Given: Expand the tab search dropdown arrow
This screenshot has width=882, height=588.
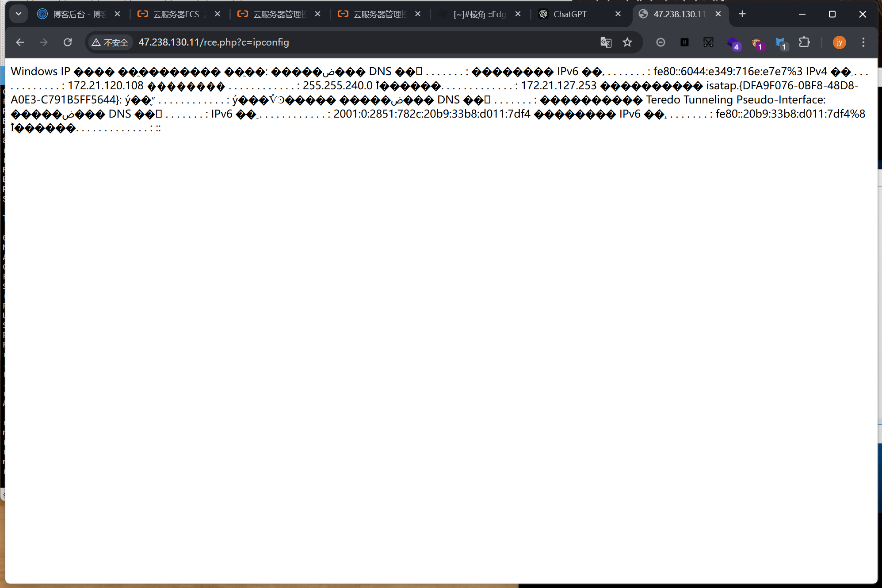Looking at the screenshot, I should tap(19, 14).
